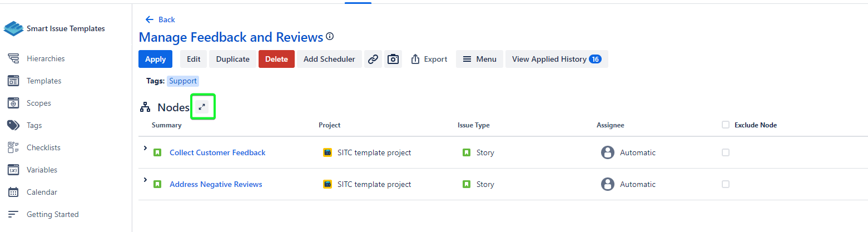Image resolution: width=868 pixels, height=232 pixels.
Task: Exclude the Collect Customer Feedback node
Action: (726, 152)
